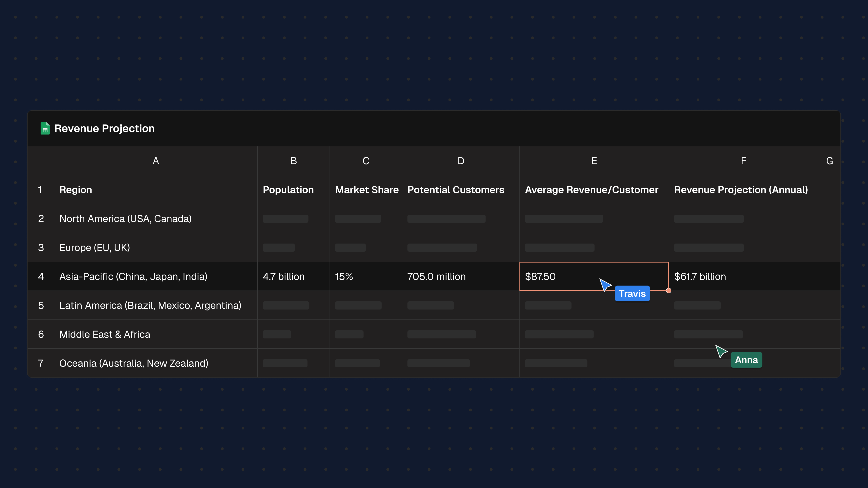Select the Asia-Pacific (China, Japan, India) cell
Image resolution: width=868 pixels, height=488 pixels.
(156, 277)
